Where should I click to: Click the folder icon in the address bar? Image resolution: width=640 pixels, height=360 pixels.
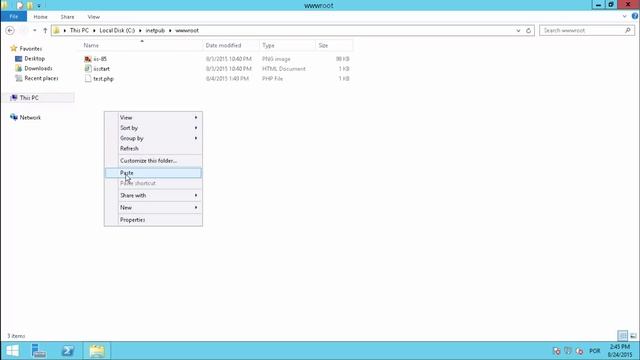tap(57, 31)
